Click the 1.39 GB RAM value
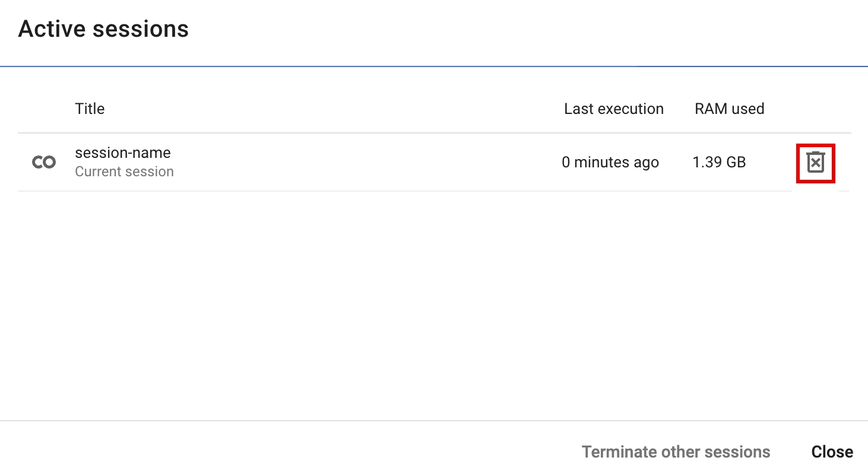The image size is (868, 470). tap(718, 161)
